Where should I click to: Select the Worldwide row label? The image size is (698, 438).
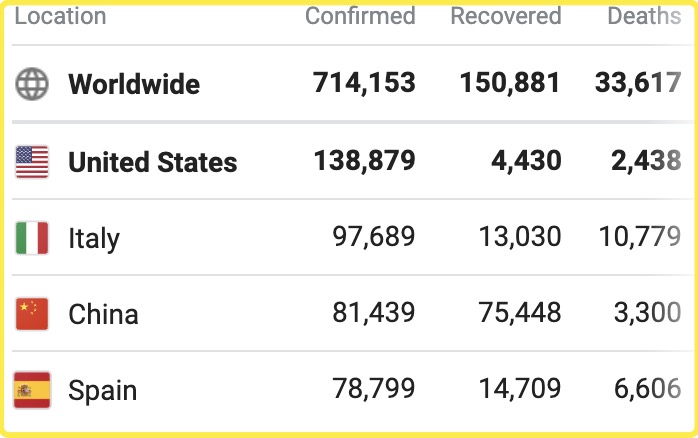(134, 84)
